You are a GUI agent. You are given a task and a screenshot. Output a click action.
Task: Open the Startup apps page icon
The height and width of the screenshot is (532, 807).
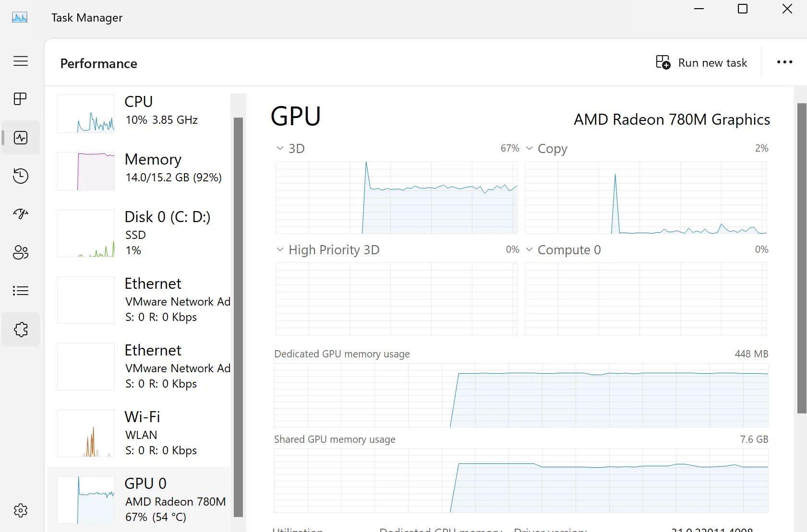click(21, 214)
